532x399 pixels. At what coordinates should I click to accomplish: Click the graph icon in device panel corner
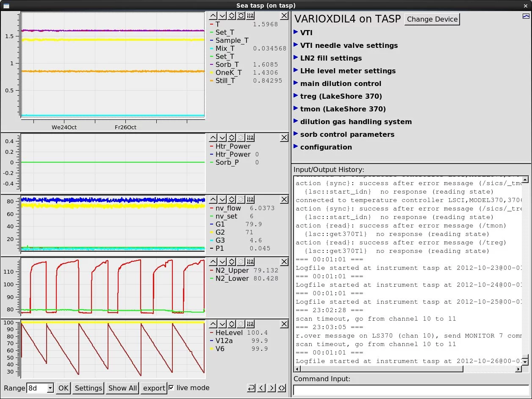click(526, 16)
